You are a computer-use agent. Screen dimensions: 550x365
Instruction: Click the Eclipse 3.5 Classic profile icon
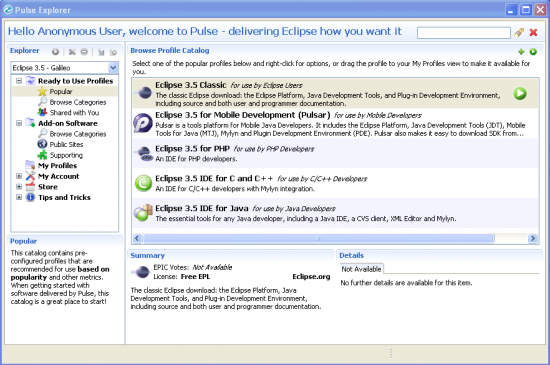tap(143, 93)
